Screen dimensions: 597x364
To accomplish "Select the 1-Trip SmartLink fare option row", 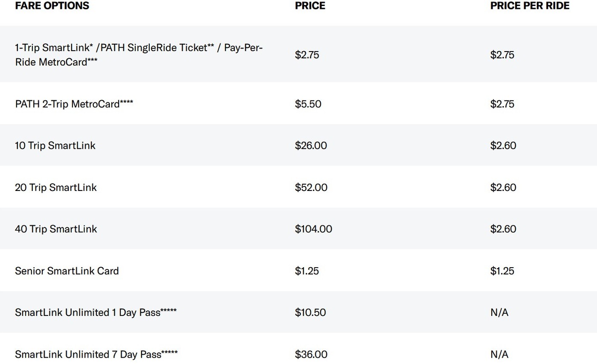I will 298,54.
